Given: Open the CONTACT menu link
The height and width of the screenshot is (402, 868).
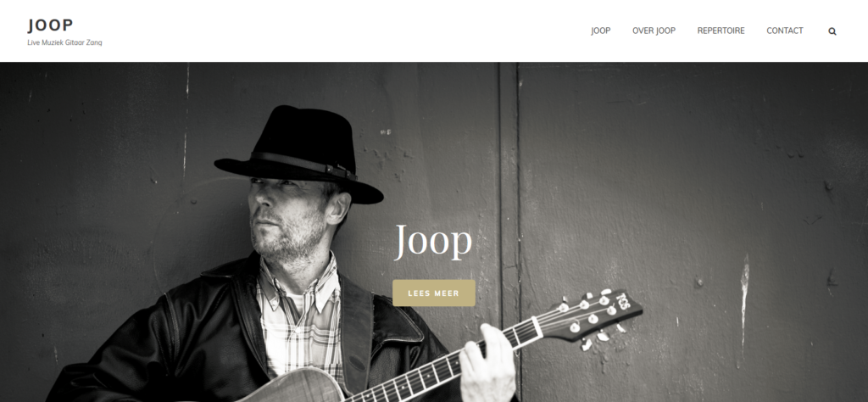Looking at the screenshot, I should [x=784, y=31].
